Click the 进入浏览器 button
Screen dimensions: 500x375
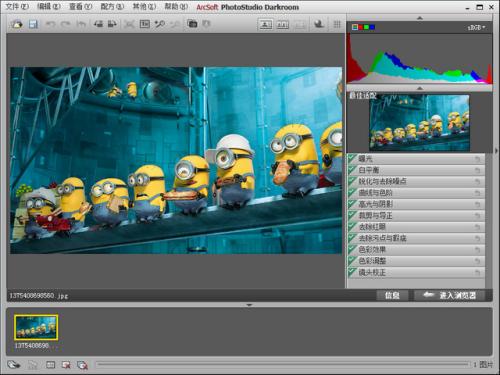[x=449, y=295]
